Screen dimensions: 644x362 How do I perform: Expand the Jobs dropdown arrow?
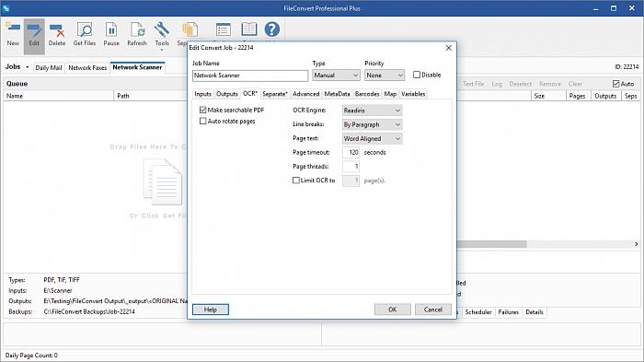tap(27, 67)
